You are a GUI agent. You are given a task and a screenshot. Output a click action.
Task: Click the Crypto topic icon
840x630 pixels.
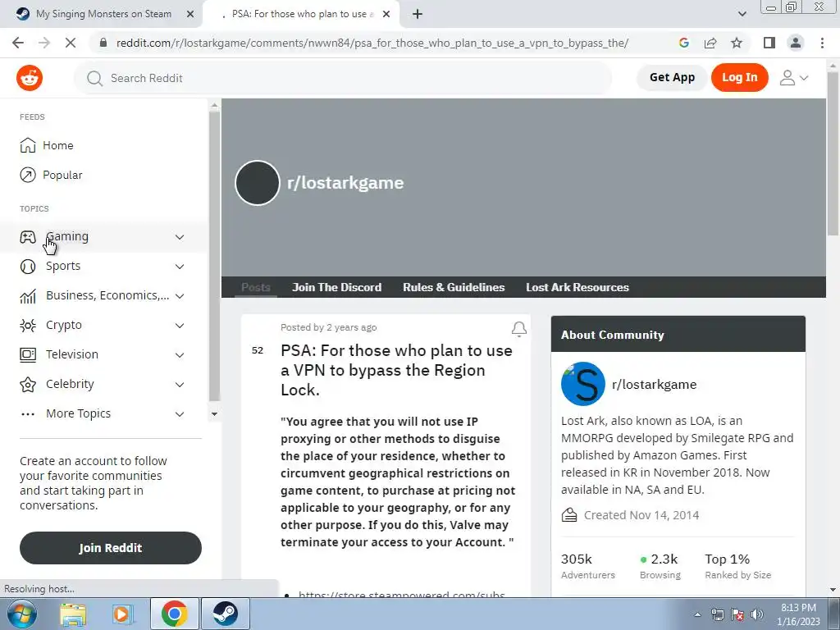point(28,325)
